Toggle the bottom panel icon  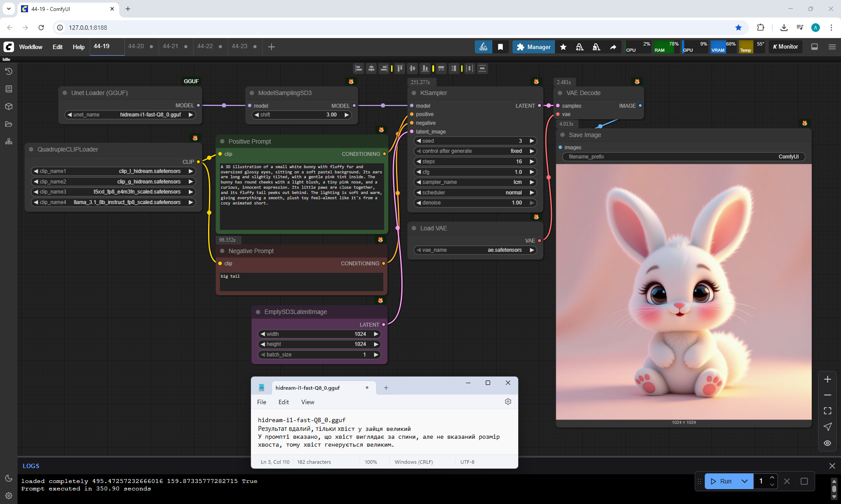tap(814, 47)
